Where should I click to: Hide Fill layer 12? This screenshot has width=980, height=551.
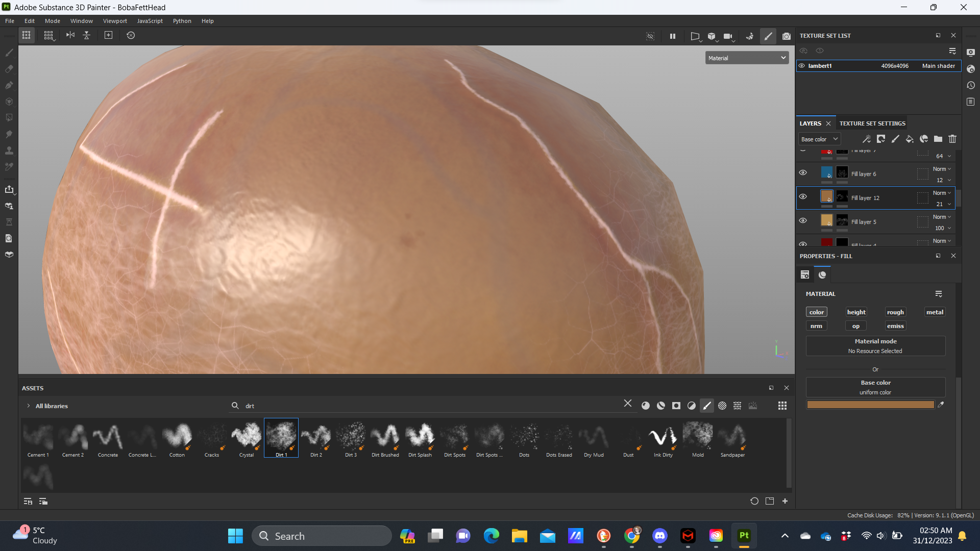(x=803, y=196)
